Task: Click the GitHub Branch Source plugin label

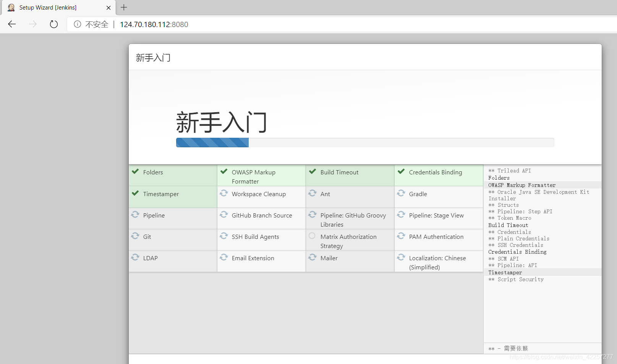Action: [262, 216]
